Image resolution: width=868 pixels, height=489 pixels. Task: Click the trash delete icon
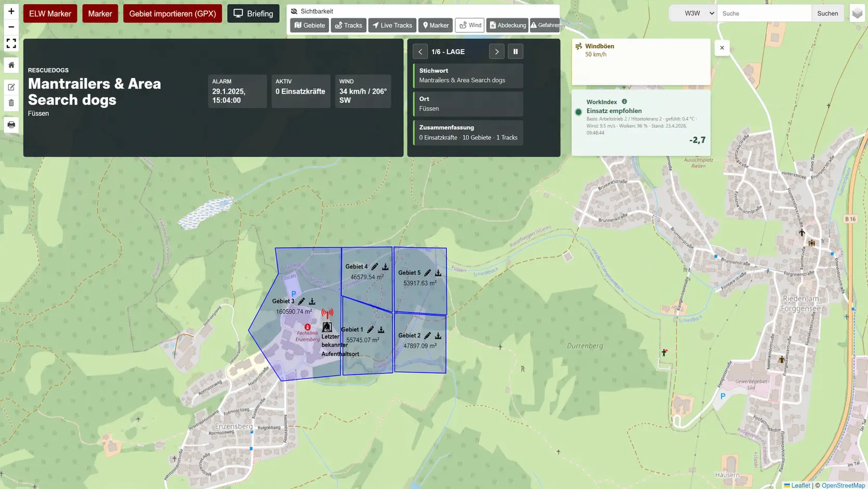[x=11, y=103]
